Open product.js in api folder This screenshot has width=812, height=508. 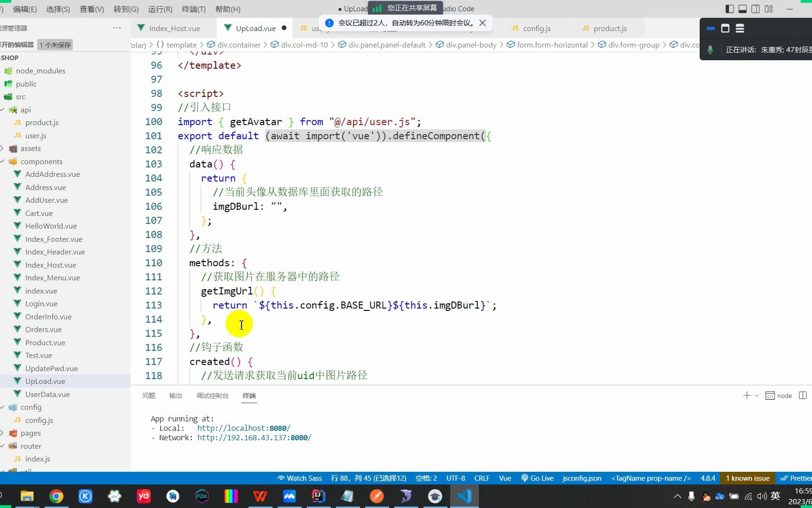tap(42, 122)
